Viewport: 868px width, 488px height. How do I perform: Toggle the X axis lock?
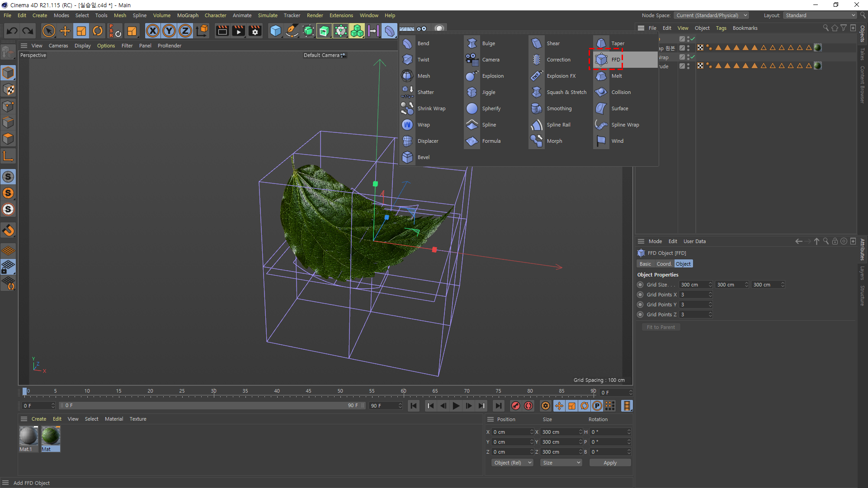click(153, 31)
